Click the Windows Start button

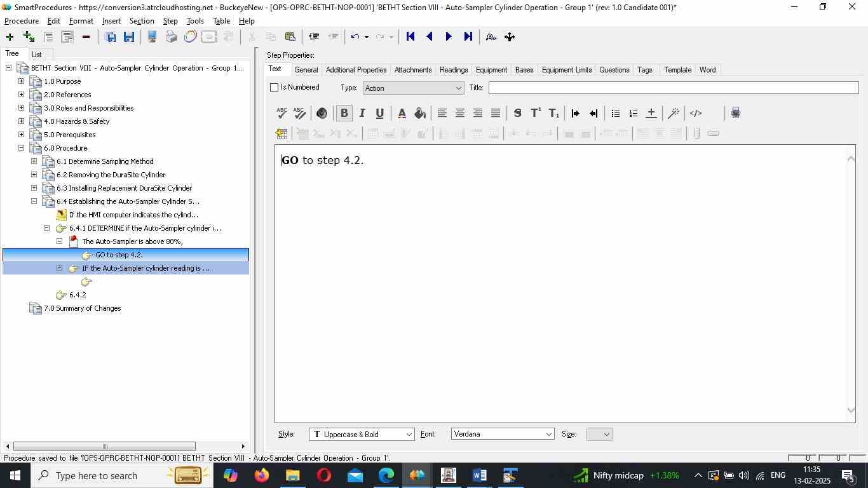point(15,475)
